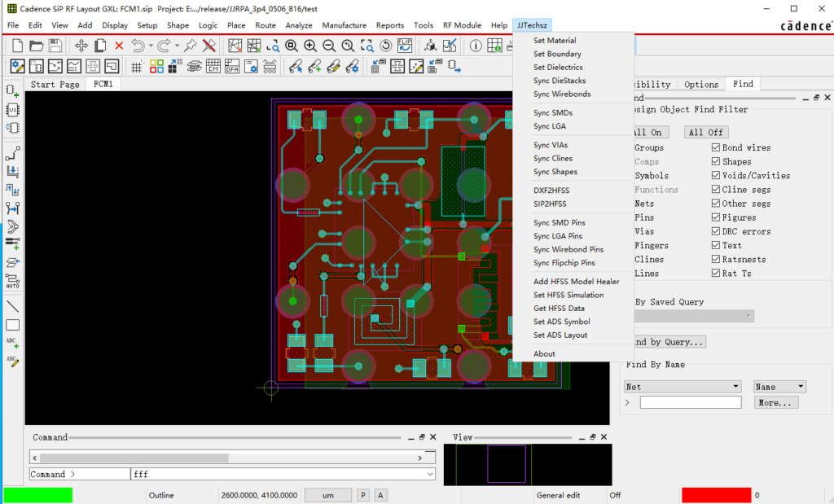Select the Add Connect route tool

pyautogui.click(x=13, y=154)
